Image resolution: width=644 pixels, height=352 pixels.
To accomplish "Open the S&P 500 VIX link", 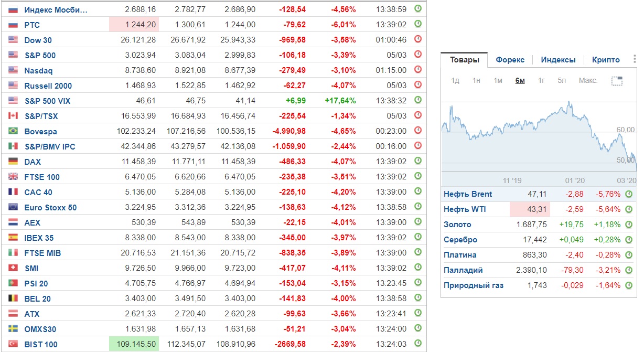I will (x=47, y=101).
